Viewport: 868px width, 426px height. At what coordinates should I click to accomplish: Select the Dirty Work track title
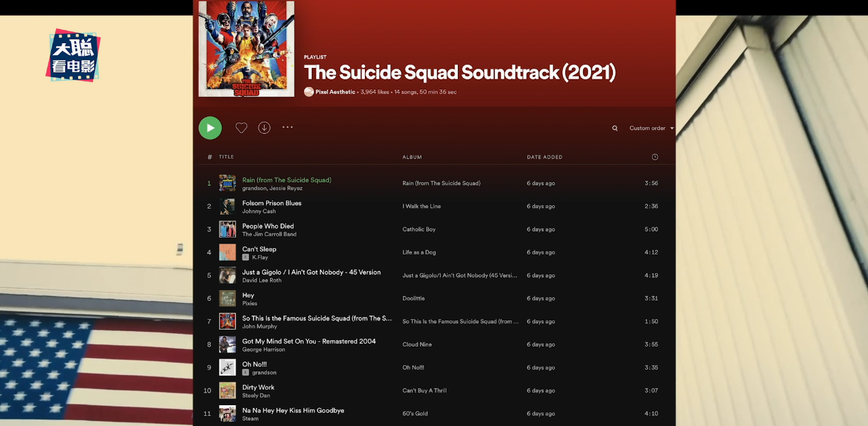(259, 387)
